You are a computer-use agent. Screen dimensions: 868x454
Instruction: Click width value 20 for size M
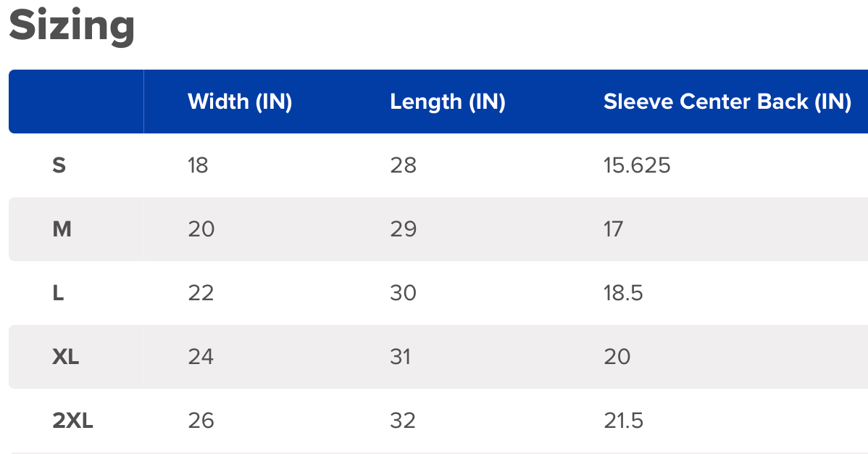(201, 229)
